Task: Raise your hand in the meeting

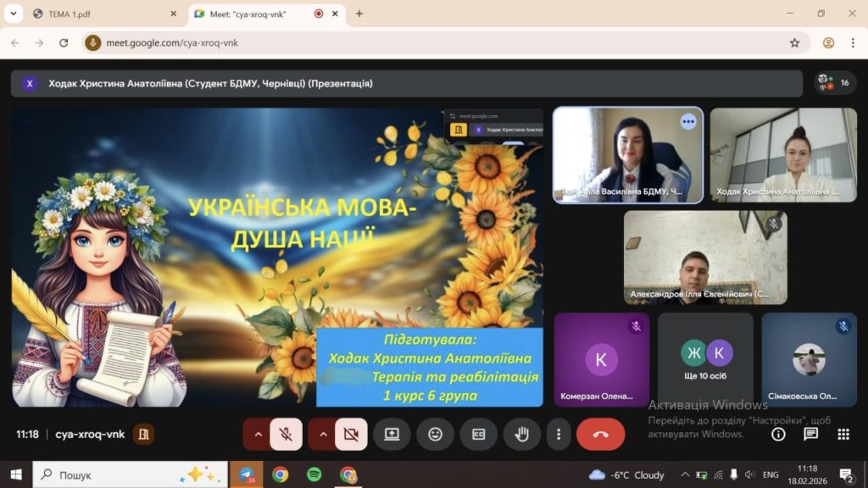Action: click(x=522, y=434)
